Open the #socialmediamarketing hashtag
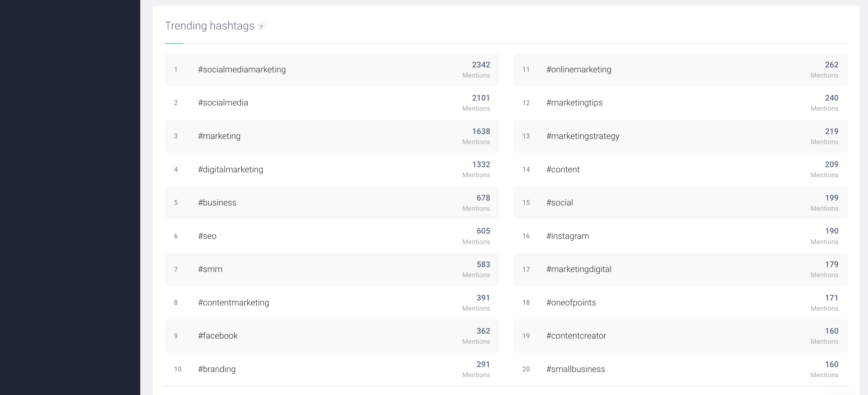 click(242, 70)
